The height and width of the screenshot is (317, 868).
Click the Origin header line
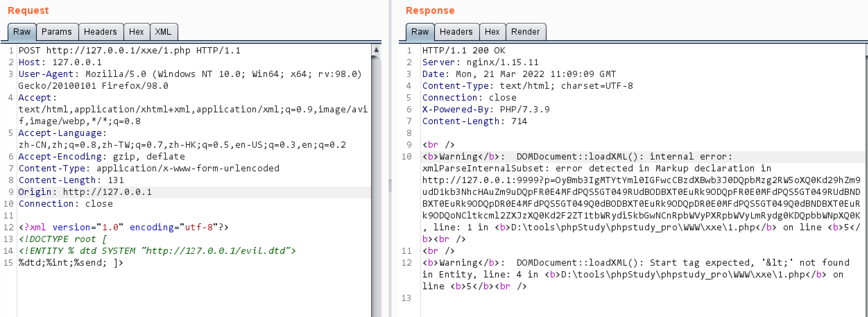pyautogui.click(x=85, y=192)
